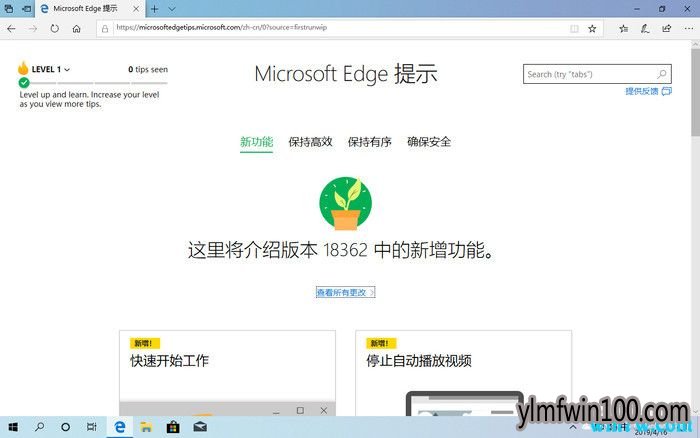Switch to the 新功能 tab

(x=256, y=142)
